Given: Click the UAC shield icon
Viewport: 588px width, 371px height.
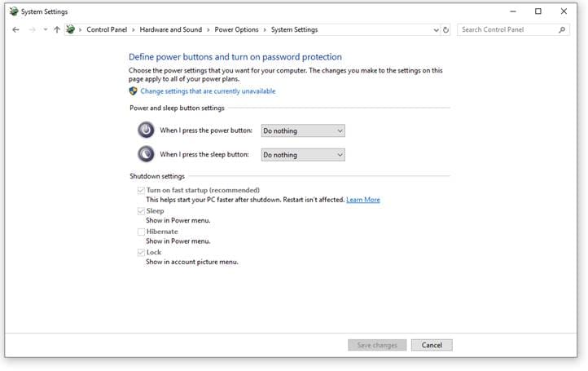Looking at the screenshot, I should pos(133,91).
